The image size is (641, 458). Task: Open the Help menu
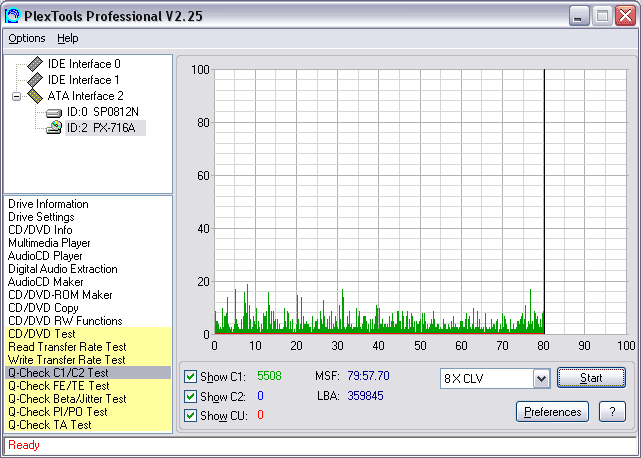click(67, 38)
